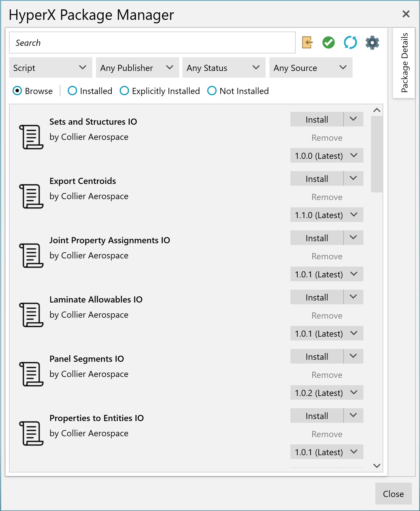Open the Package Details side tab
420x511 pixels.
[x=404, y=63]
